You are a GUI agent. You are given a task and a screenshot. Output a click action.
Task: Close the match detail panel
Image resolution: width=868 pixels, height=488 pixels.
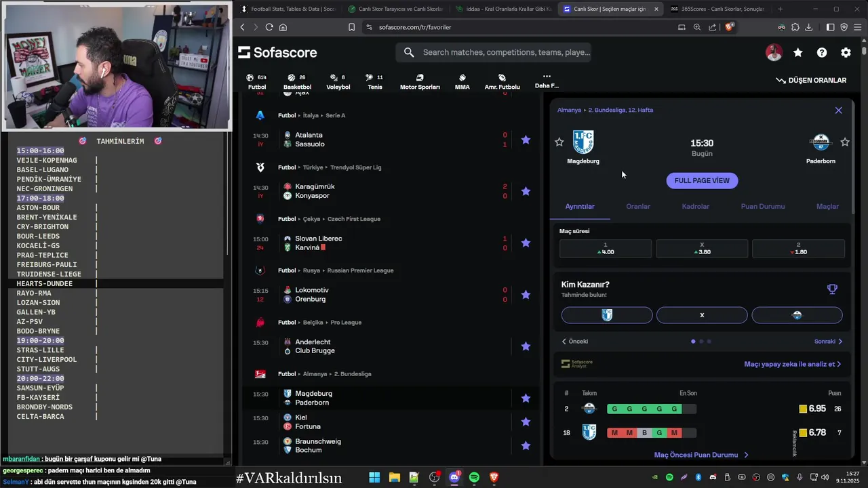(x=839, y=110)
